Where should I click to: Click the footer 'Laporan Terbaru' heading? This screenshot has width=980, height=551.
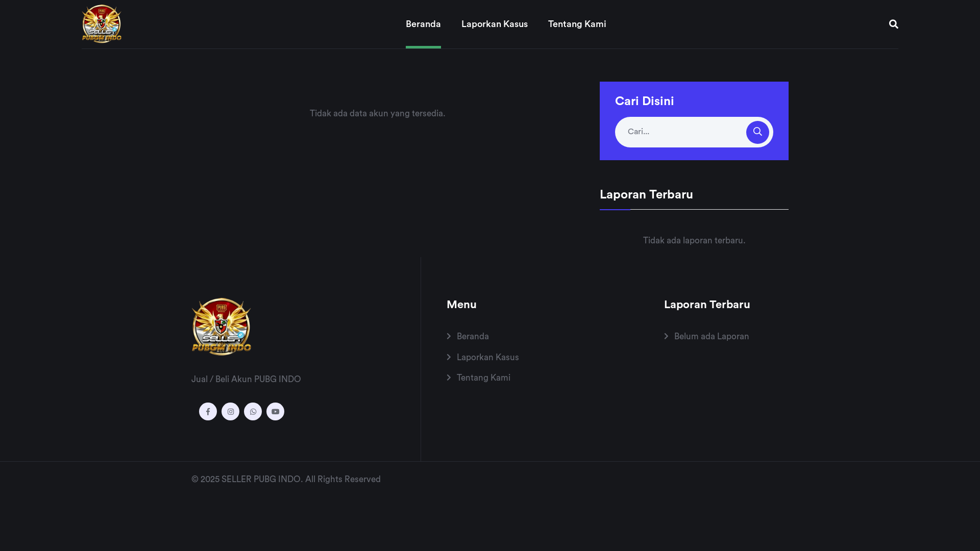(707, 305)
